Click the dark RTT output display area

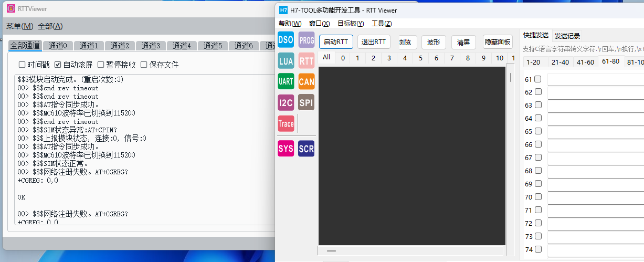[411, 155]
